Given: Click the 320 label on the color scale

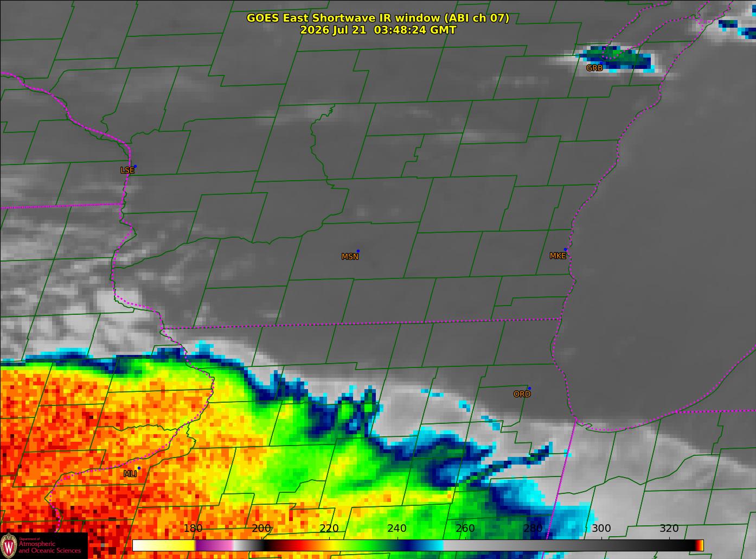Looking at the screenshot, I should (x=669, y=529).
